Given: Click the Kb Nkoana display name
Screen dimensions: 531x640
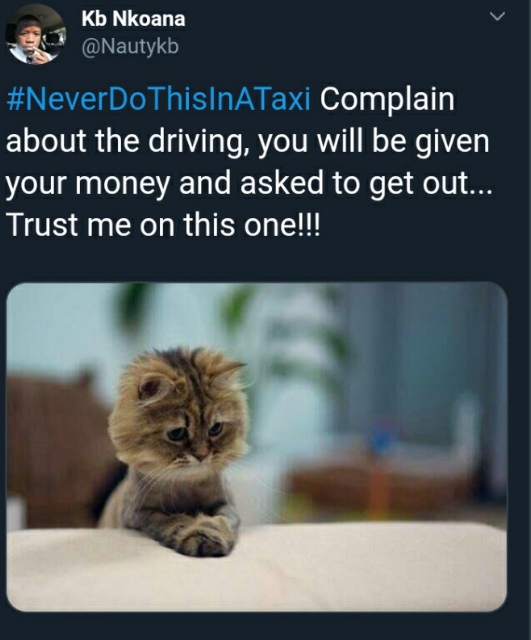Looking at the screenshot, I should point(133,19).
